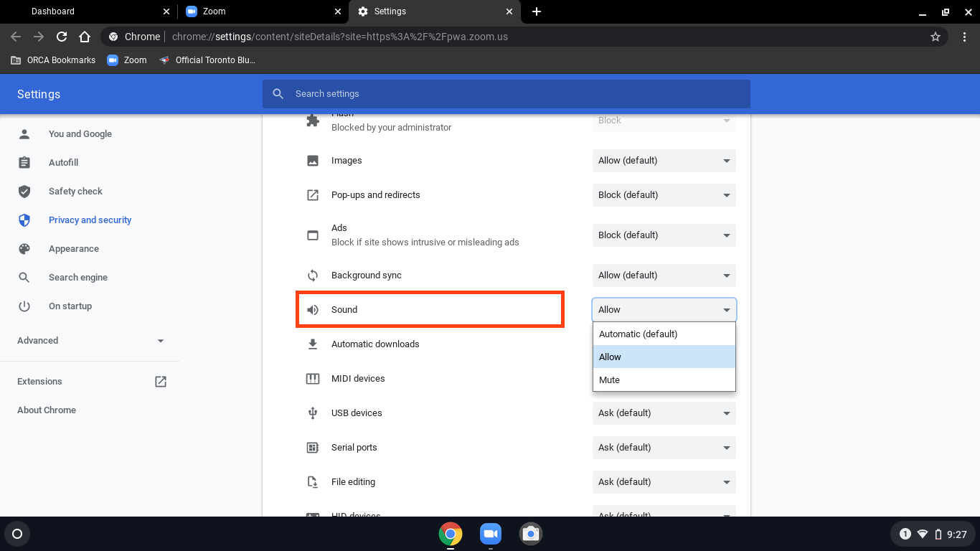Open Safety check settings
Image resolution: width=980 pixels, height=551 pixels.
tap(75, 192)
